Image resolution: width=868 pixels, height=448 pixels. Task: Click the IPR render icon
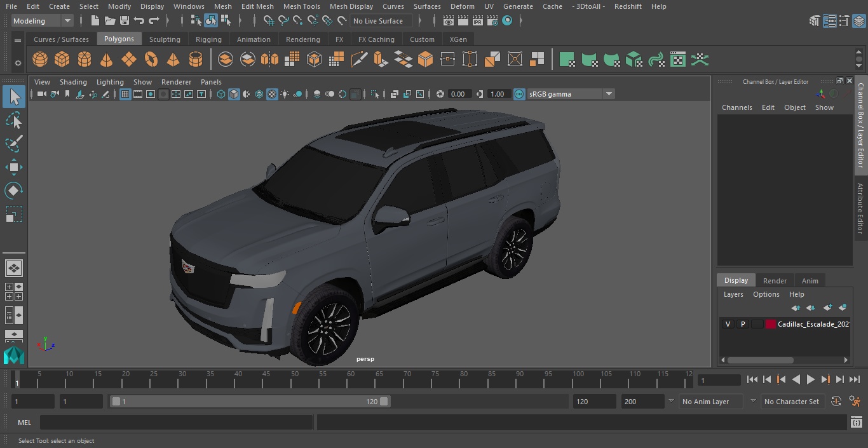coord(478,21)
